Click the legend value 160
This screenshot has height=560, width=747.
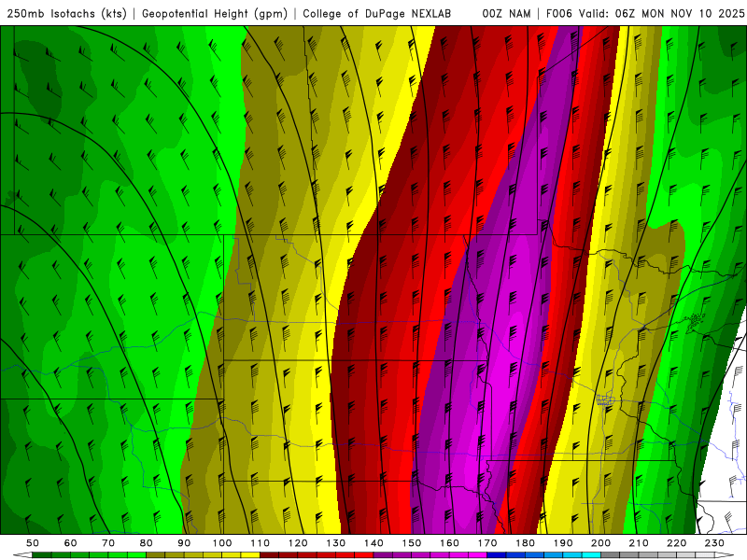click(x=449, y=543)
